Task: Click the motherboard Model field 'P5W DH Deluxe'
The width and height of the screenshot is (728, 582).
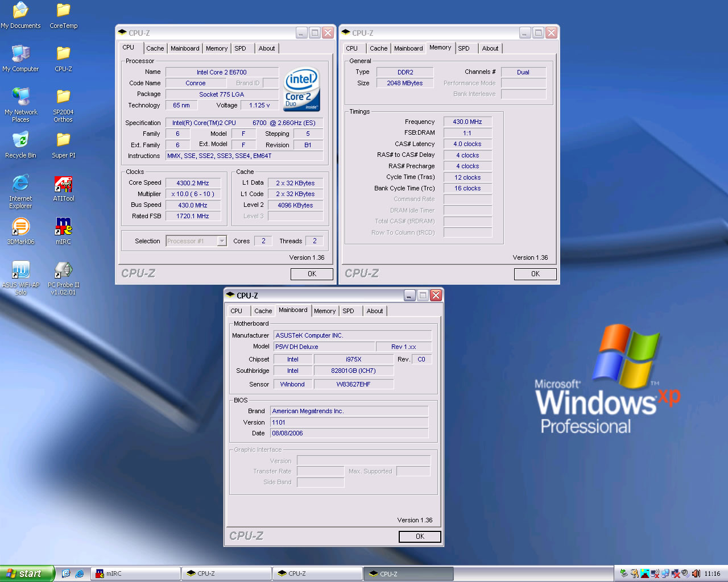Action: tap(324, 347)
